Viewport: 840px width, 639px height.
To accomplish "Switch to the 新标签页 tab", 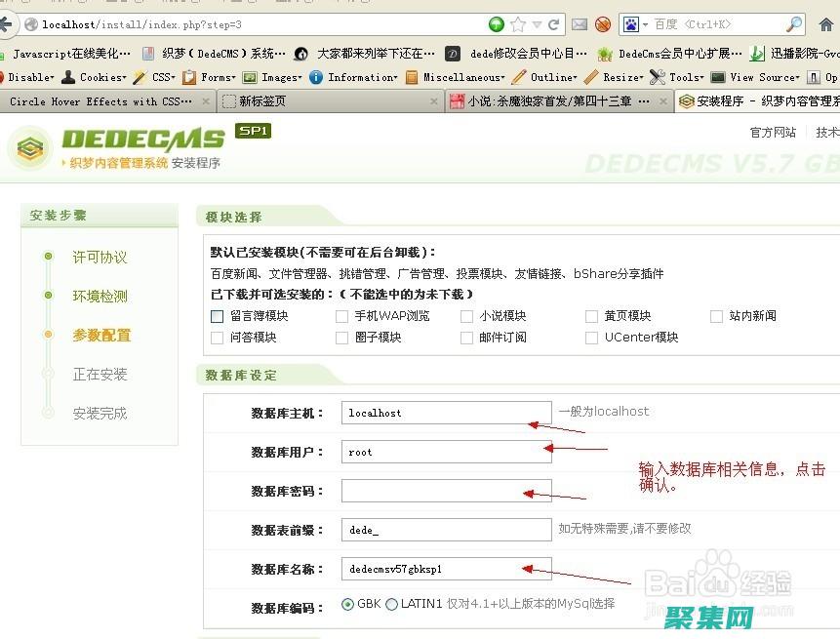I will [263, 100].
